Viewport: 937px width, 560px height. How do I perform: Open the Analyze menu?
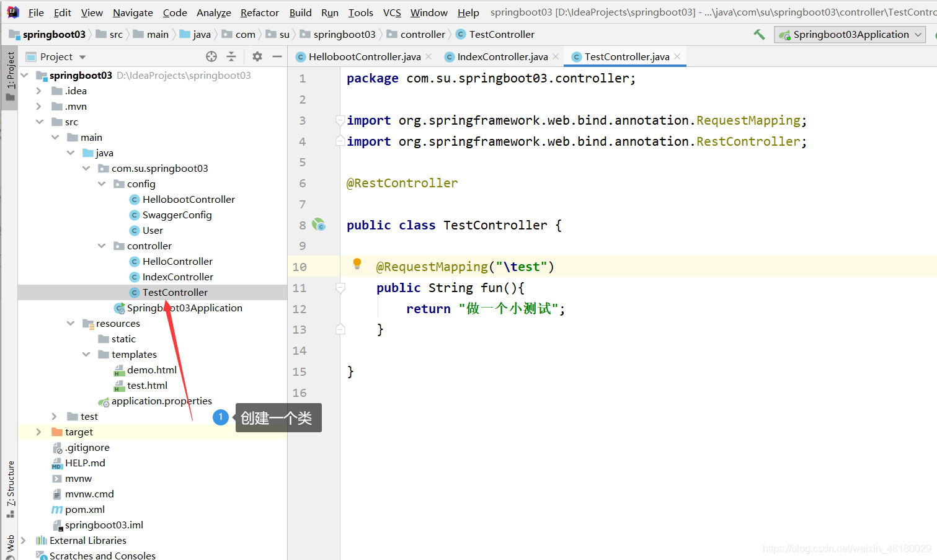pos(214,12)
